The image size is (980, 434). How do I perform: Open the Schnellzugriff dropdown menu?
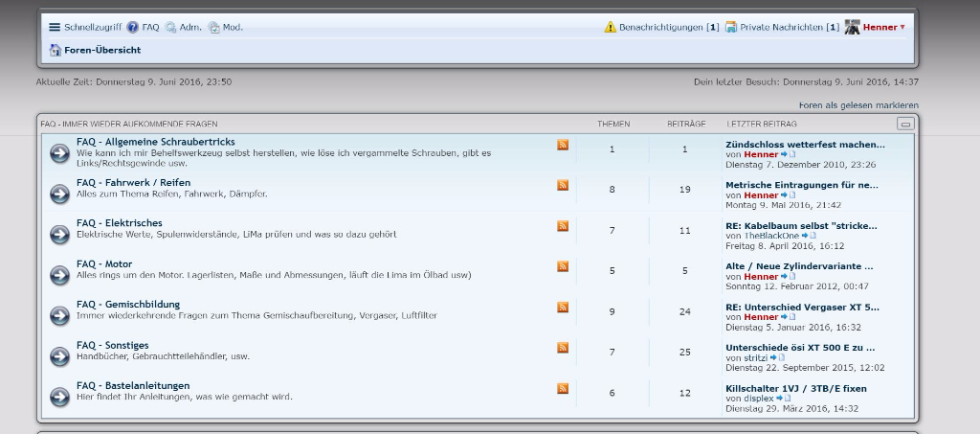85,28
